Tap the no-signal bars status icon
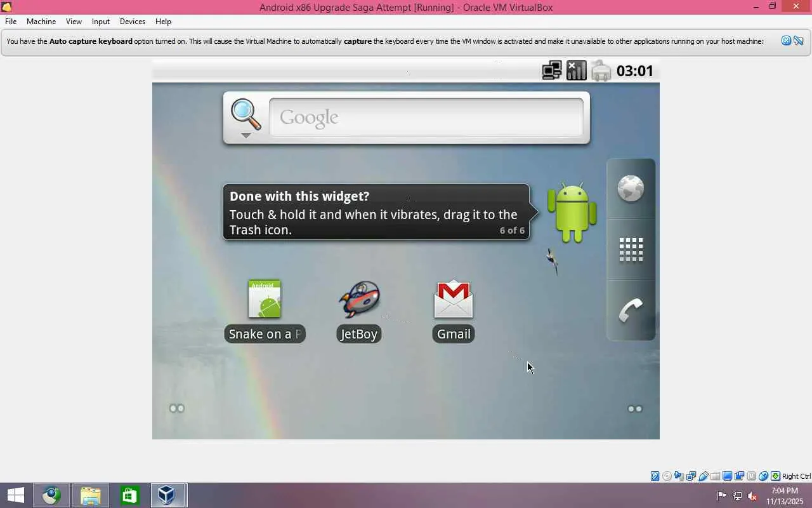Image resolution: width=812 pixels, height=508 pixels. coord(576,70)
